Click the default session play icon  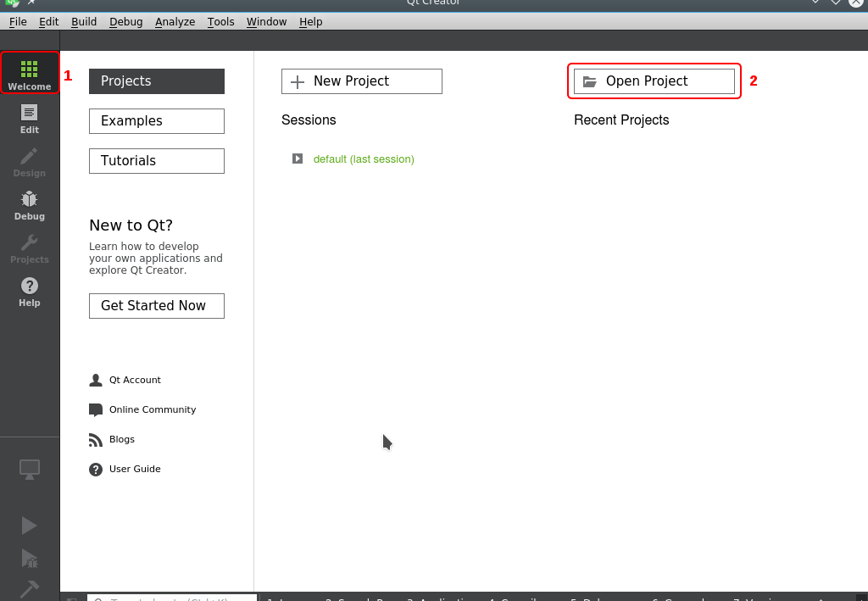tap(298, 159)
